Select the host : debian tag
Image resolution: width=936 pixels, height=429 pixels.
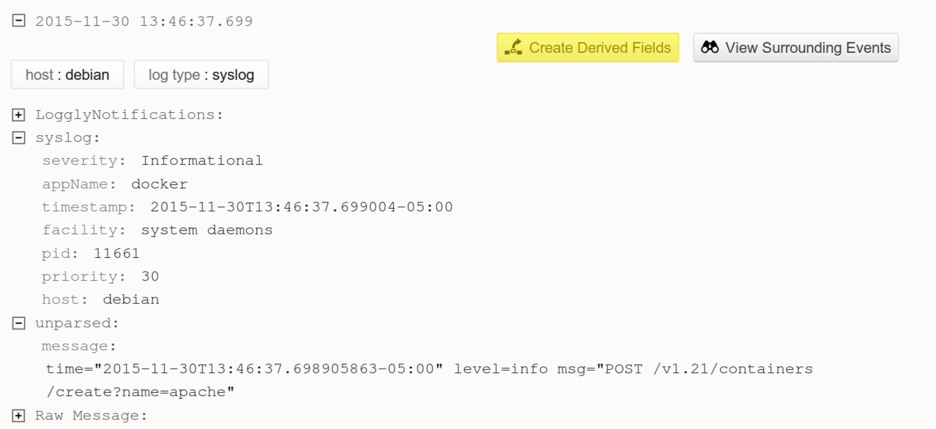(x=67, y=75)
